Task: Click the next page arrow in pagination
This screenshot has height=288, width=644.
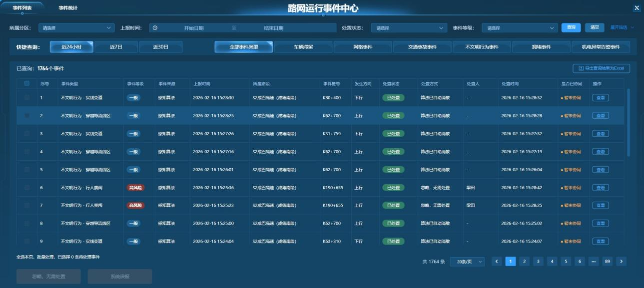Action: [x=621, y=262]
